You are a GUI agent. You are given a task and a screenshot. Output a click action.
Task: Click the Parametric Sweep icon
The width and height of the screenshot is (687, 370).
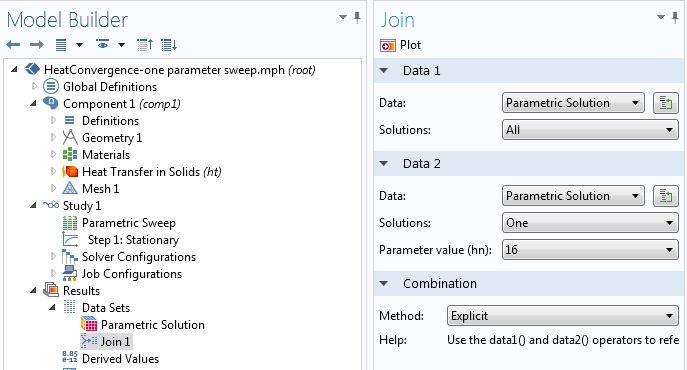tap(70, 223)
